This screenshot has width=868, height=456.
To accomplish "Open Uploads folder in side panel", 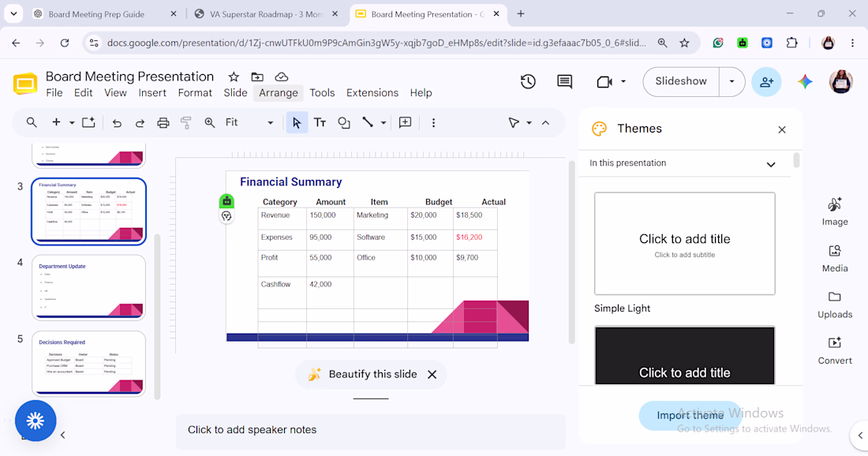I will (x=835, y=305).
